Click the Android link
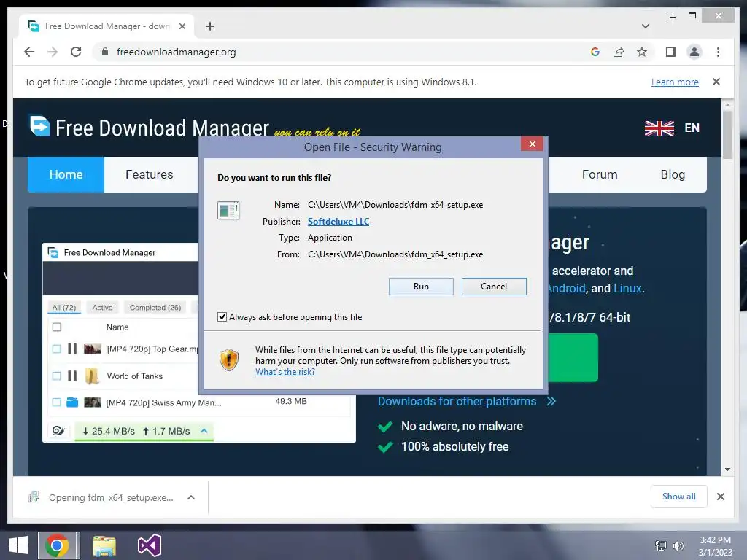This screenshot has height=560, width=747. (566, 288)
